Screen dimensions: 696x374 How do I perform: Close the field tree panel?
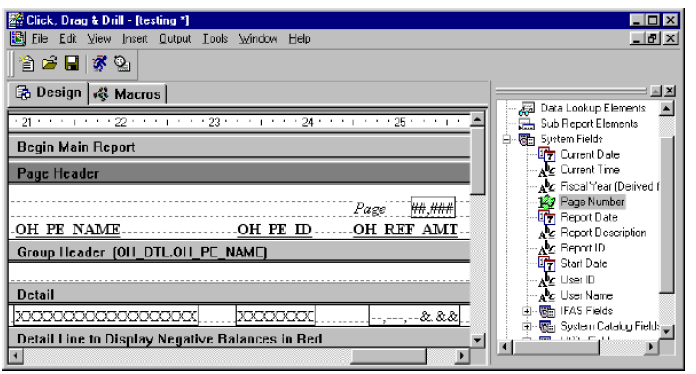pos(670,91)
